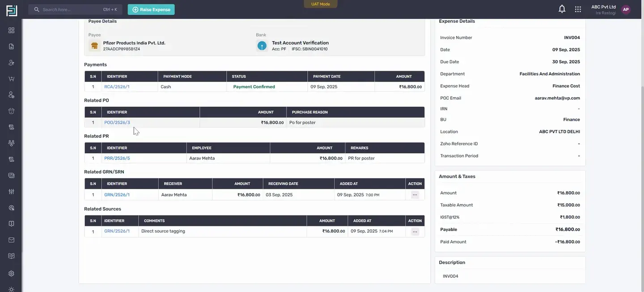Screen dimensions: 644x292
Task: Click the company logo at top left
Action: click(x=12, y=10)
